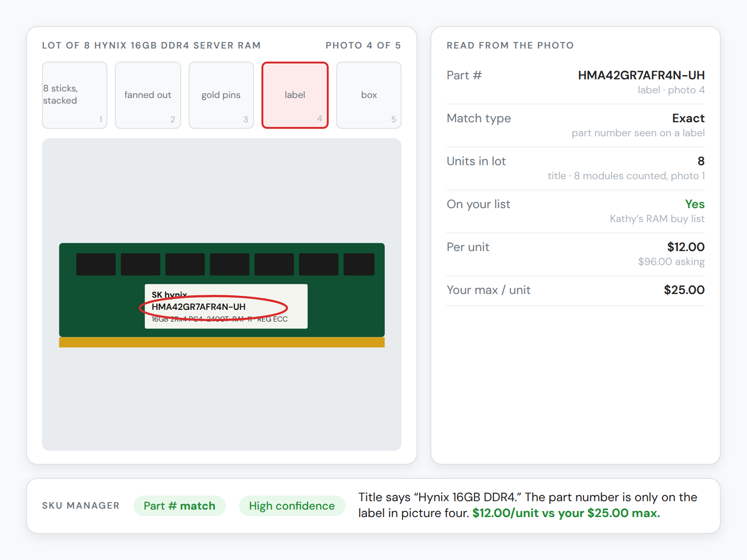Click the 'Units in lot' row label
The height and width of the screenshot is (560, 747).
[x=476, y=161]
